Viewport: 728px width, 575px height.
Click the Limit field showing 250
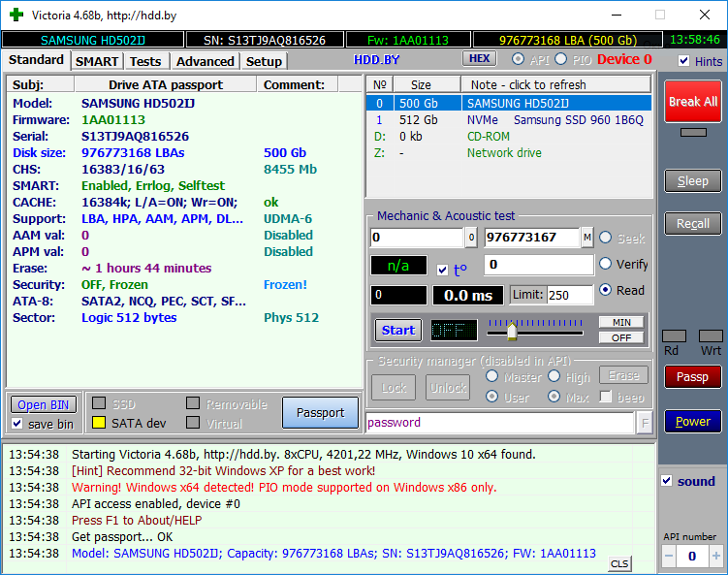pos(570,295)
